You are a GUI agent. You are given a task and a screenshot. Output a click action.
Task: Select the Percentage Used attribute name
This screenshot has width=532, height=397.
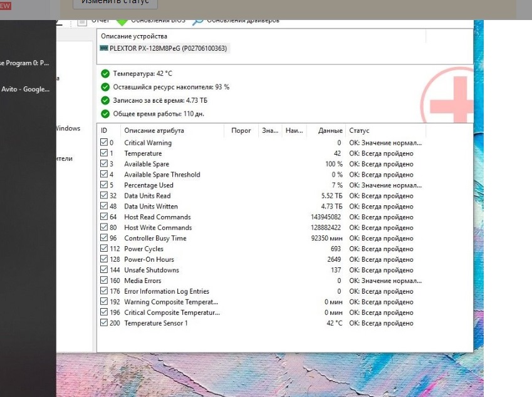tap(149, 185)
